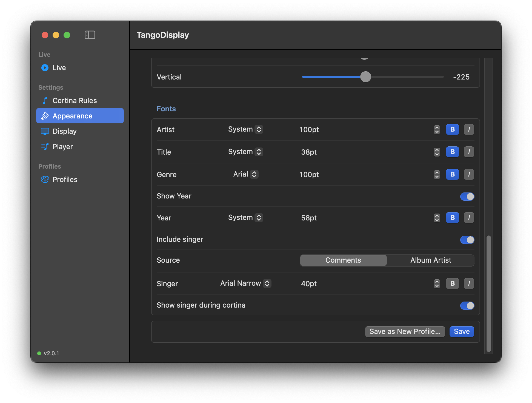Disable Show singer during cortina
The image size is (532, 403).
[x=467, y=305]
